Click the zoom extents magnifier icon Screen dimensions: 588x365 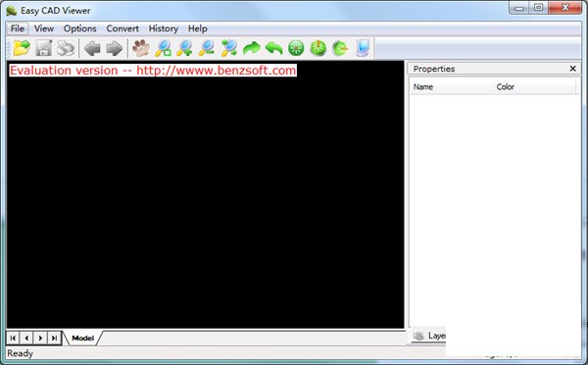click(x=229, y=48)
